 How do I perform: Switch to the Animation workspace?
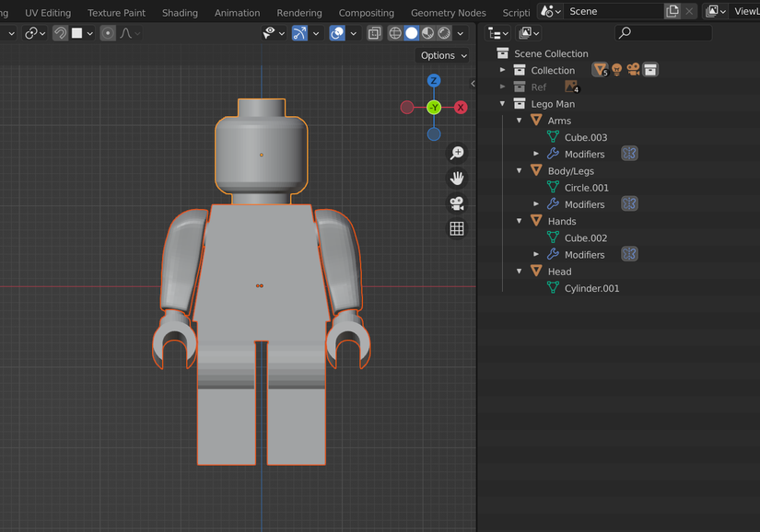pos(237,13)
